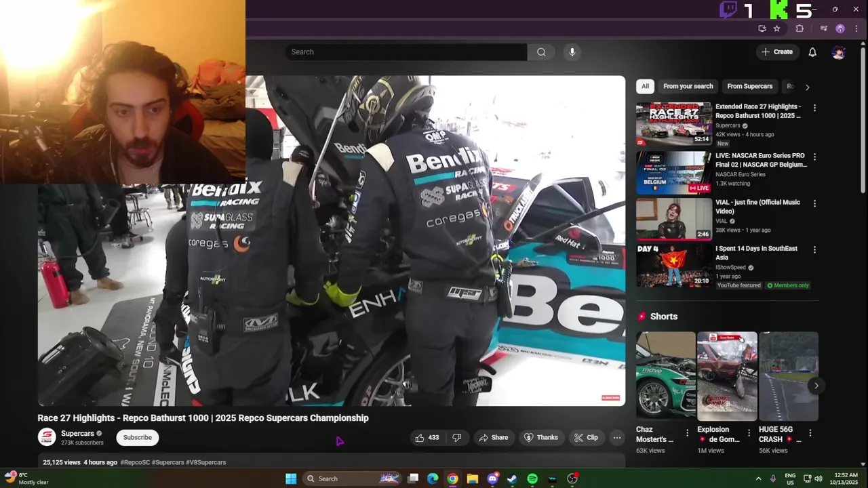Click the weather widget in taskbar
868x488 pixels.
[27, 479]
